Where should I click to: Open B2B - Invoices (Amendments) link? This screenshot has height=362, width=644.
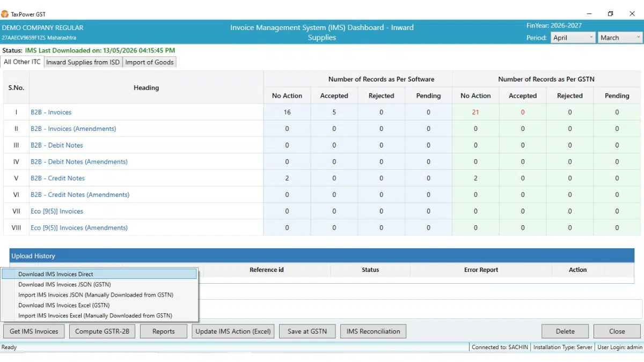pos(73,129)
